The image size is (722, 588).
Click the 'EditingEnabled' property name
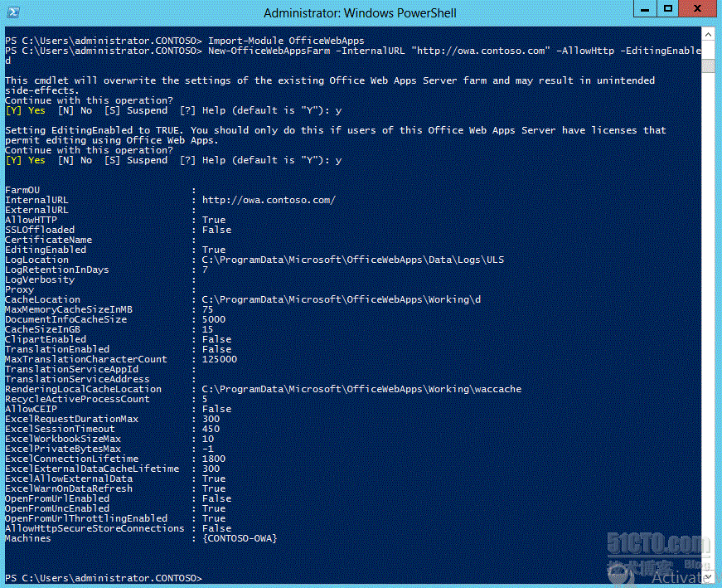[46, 250]
